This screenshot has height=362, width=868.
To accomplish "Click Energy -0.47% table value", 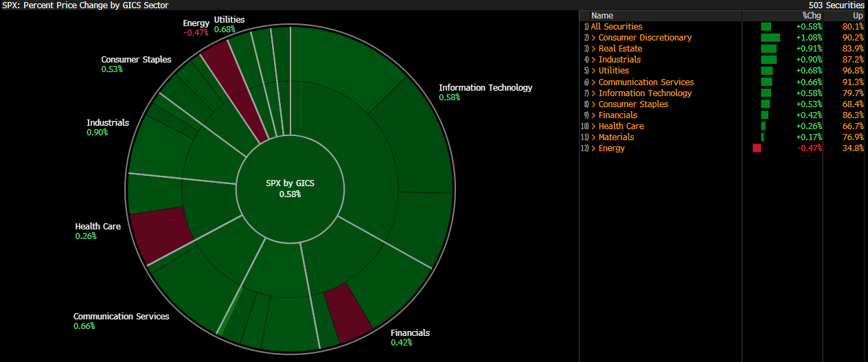I will point(808,148).
